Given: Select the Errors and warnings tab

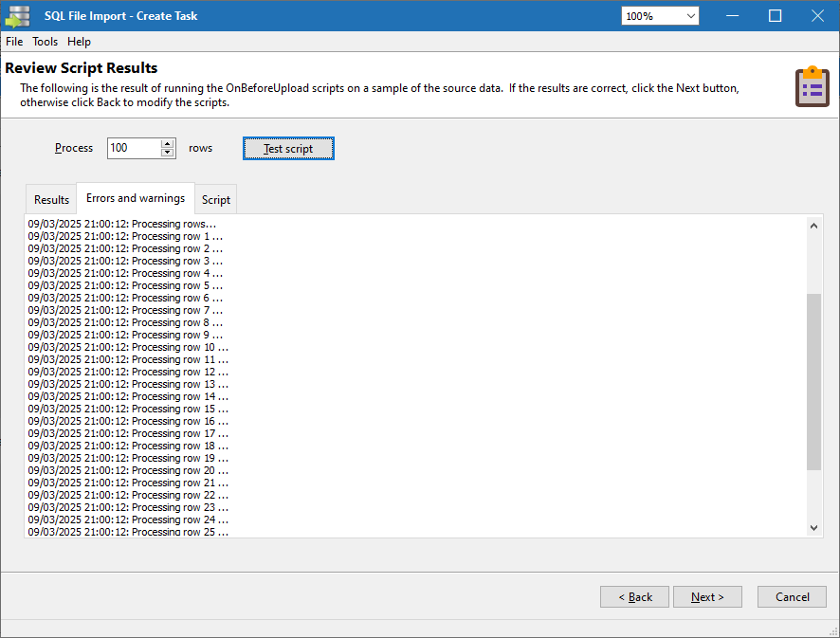Looking at the screenshot, I should point(136,198).
